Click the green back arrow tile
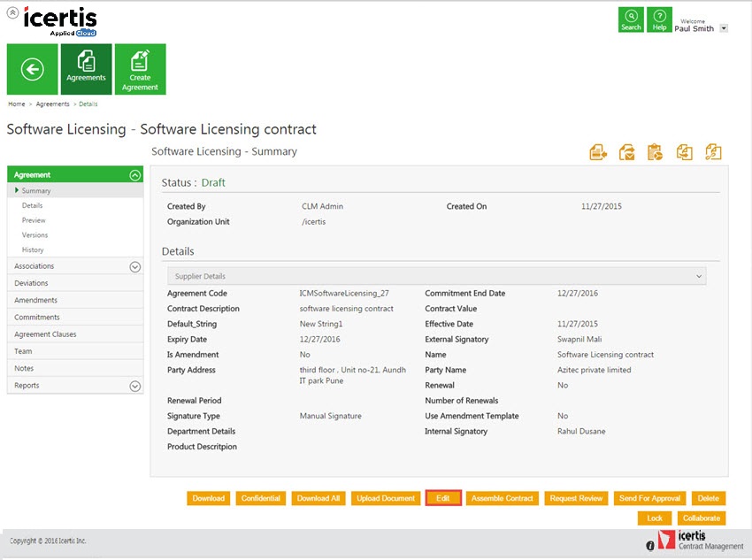 tap(33, 69)
